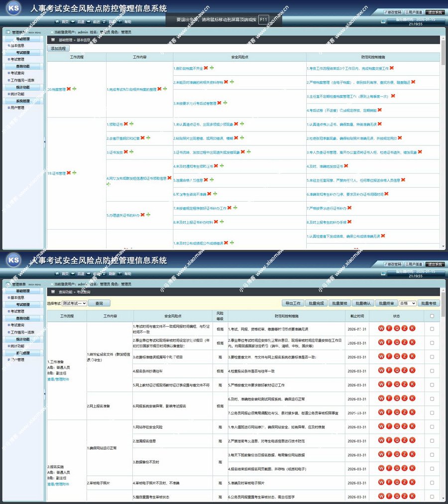Click the 查看/管理附件 link under 1.工作准备
The width and height of the screenshot is (448, 504).
(58, 379)
